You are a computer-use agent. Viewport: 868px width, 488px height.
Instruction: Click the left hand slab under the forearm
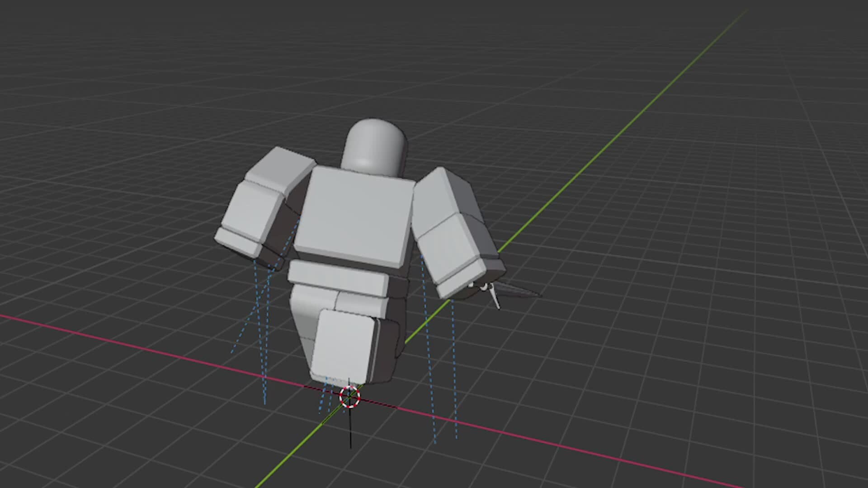tap(238, 242)
